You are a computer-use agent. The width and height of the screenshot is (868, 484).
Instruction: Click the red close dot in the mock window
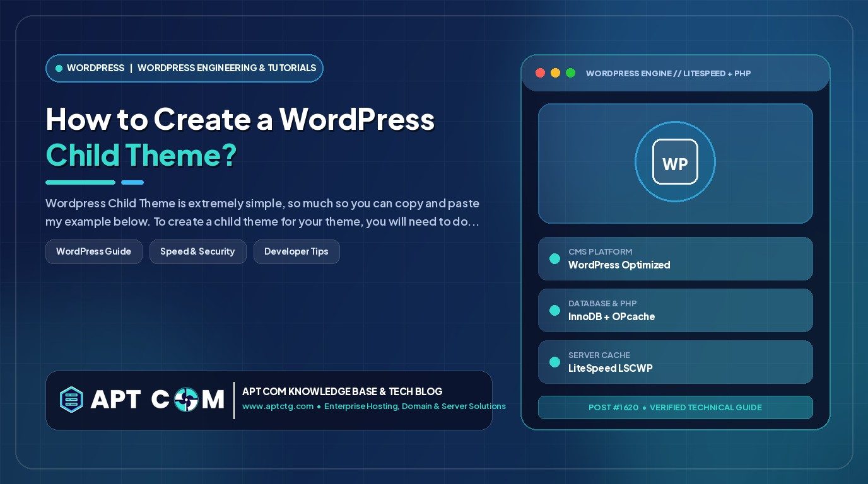pos(540,73)
